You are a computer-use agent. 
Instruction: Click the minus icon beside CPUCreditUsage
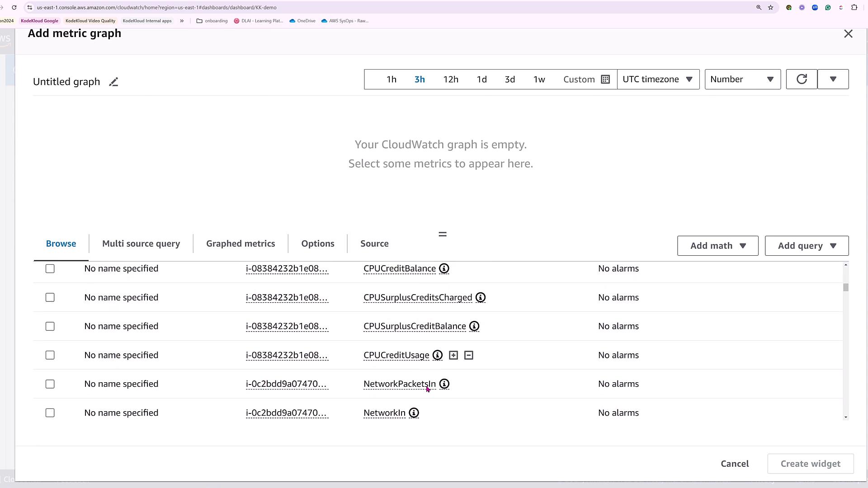click(x=469, y=356)
